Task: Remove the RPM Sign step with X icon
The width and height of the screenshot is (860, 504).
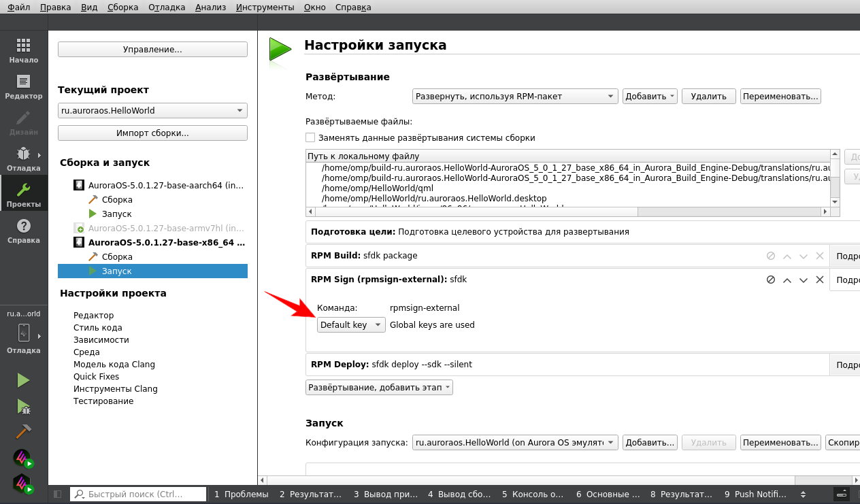Action: (820, 280)
